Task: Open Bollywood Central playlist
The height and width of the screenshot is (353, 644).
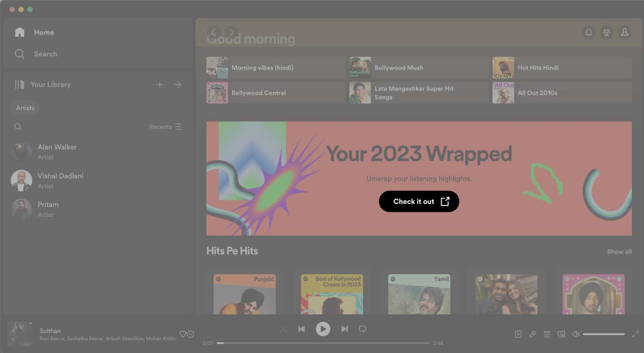Action: pyautogui.click(x=276, y=93)
